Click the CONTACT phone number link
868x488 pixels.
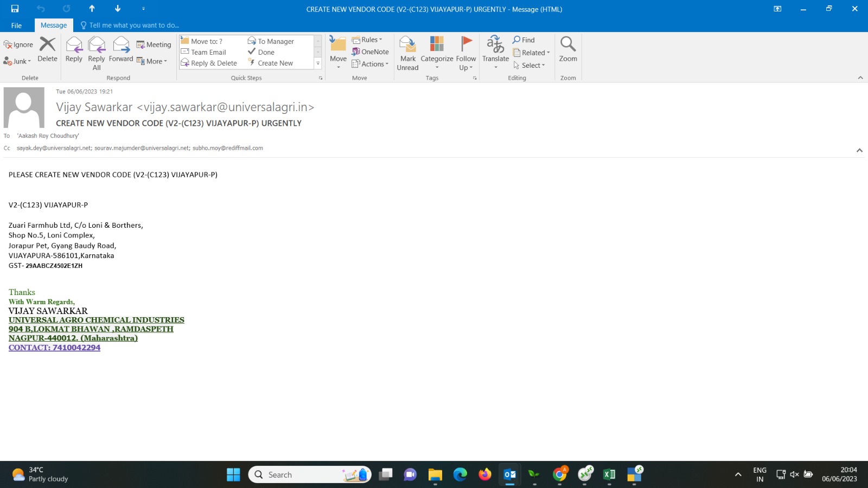point(54,348)
